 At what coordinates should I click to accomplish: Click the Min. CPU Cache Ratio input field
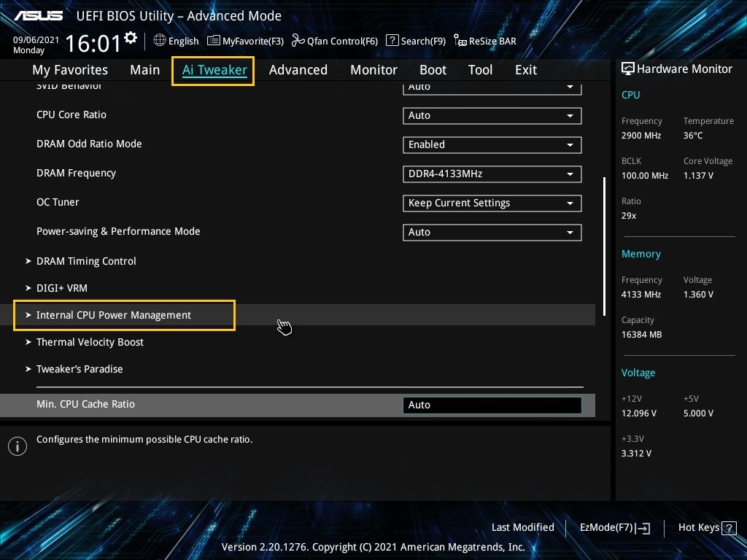point(492,405)
